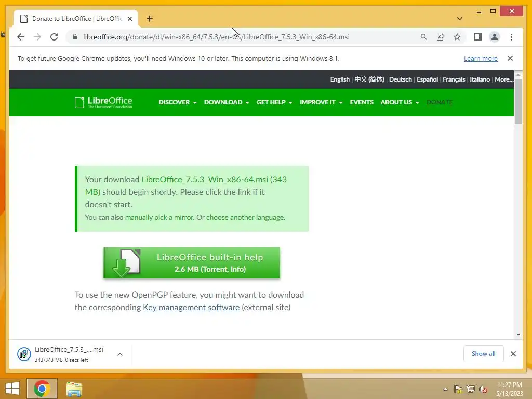This screenshot has height=399, width=532.
Task: Click the address bar URL
Action: [216, 37]
